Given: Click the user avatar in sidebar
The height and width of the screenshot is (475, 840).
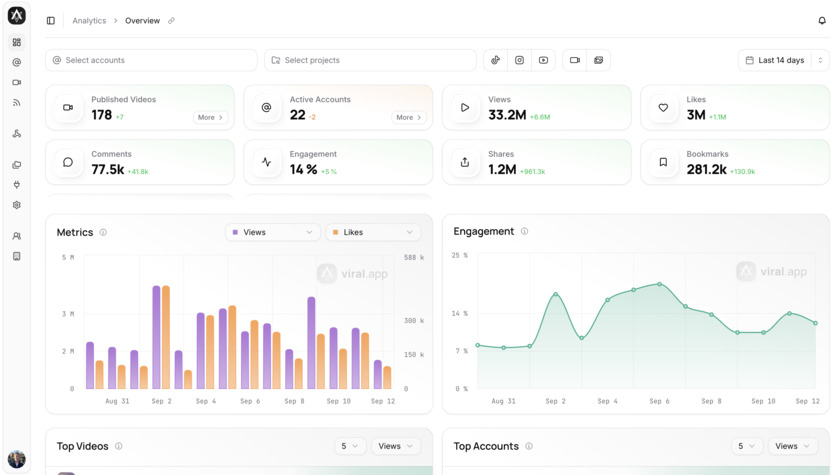Looking at the screenshot, I should click(x=17, y=459).
